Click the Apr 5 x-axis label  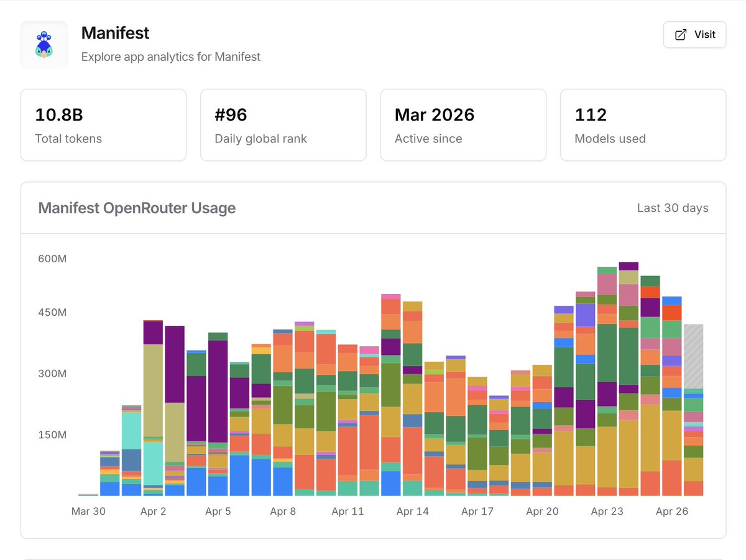click(x=218, y=512)
